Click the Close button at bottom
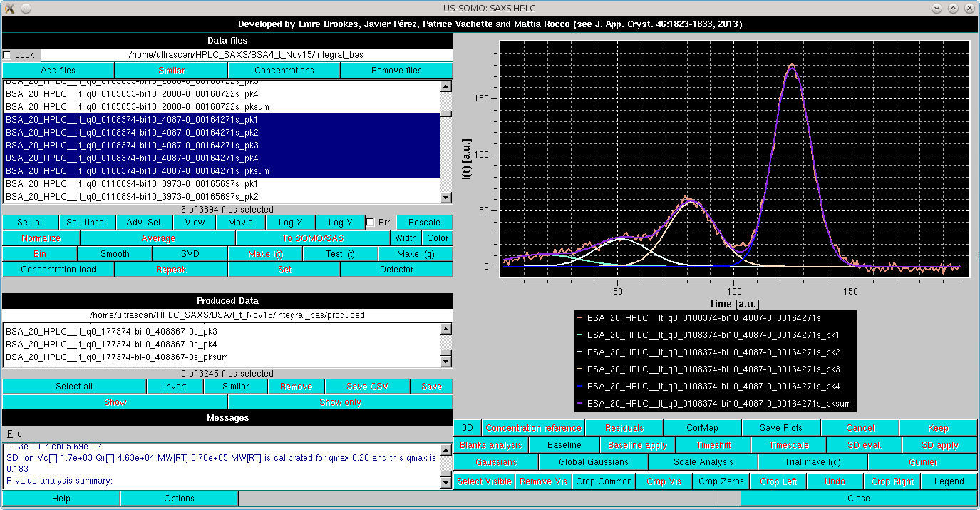Image resolution: width=980 pixels, height=510 pixels. (x=859, y=499)
